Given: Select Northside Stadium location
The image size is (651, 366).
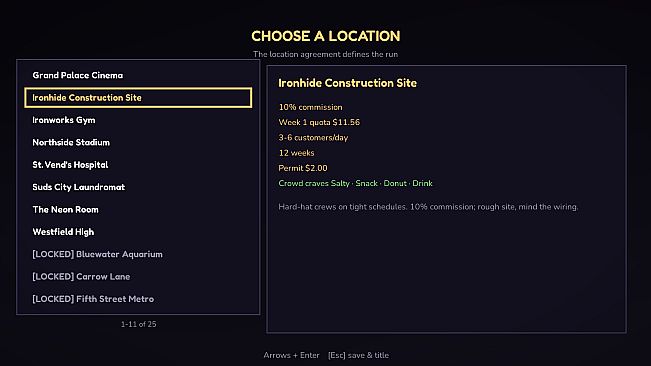Looking at the screenshot, I should (138, 142).
